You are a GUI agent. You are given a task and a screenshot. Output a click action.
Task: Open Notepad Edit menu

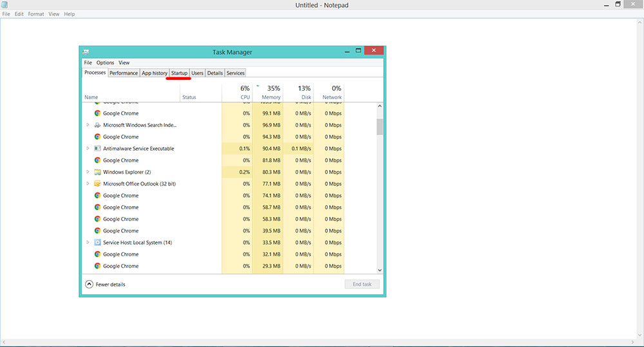[x=19, y=14]
